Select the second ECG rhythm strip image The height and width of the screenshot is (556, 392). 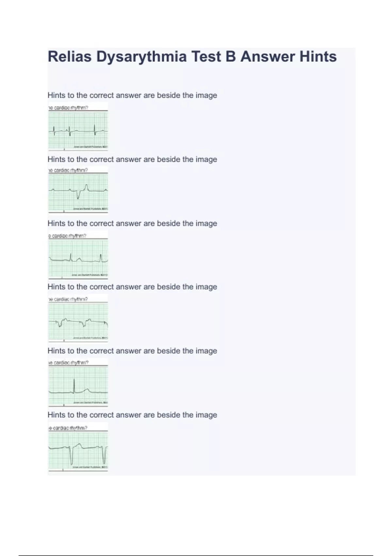78,192
